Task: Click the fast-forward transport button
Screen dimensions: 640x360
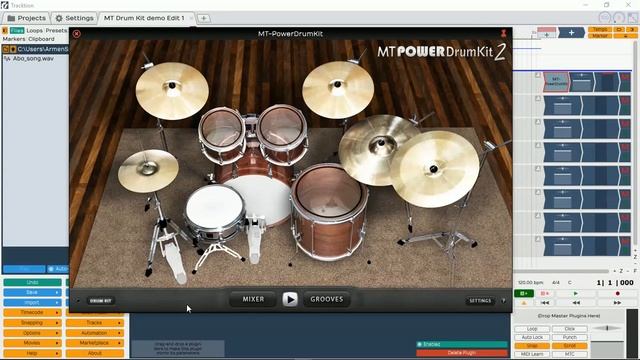Action: click(x=617, y=302)
